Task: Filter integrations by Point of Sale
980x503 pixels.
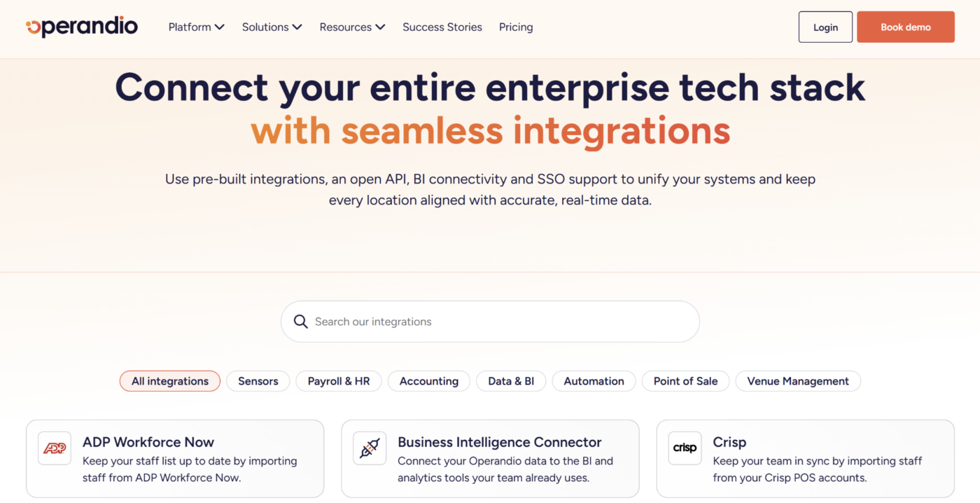Action: coord(686,381)
